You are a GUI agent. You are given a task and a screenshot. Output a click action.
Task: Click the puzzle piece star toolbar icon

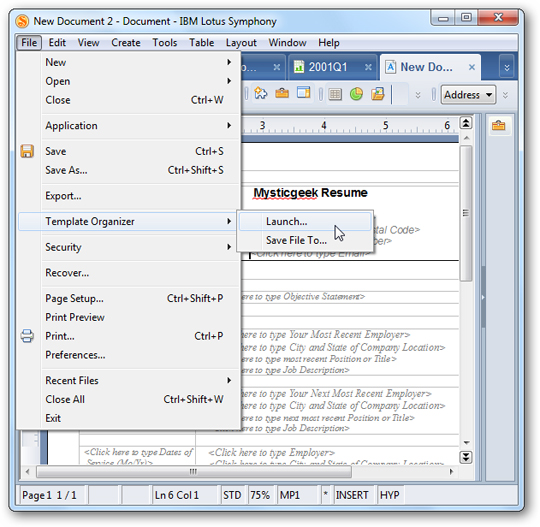261,93
